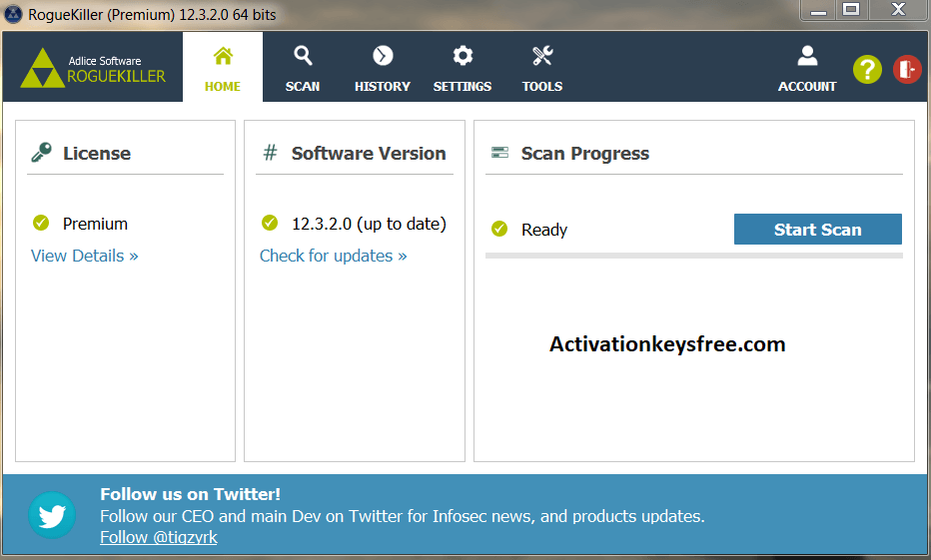This screenshot has width=931, height=560.
Task: Open the SETTINGS tab label
Action: [463, 87]
